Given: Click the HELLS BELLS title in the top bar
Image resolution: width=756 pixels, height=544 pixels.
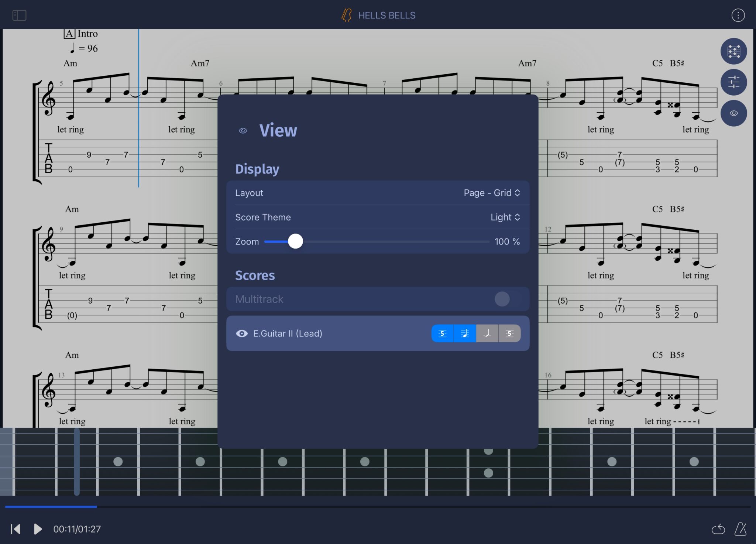Looking at the screenshot, I should coord(386,15).
